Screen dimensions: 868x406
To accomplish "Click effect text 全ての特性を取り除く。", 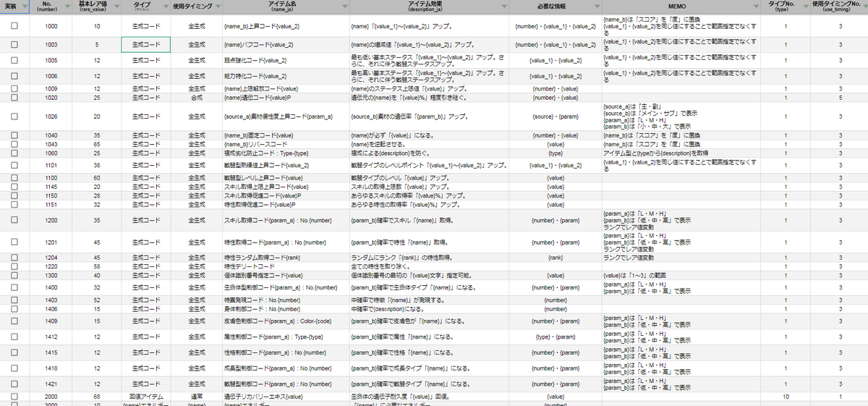I will [384, 266].
